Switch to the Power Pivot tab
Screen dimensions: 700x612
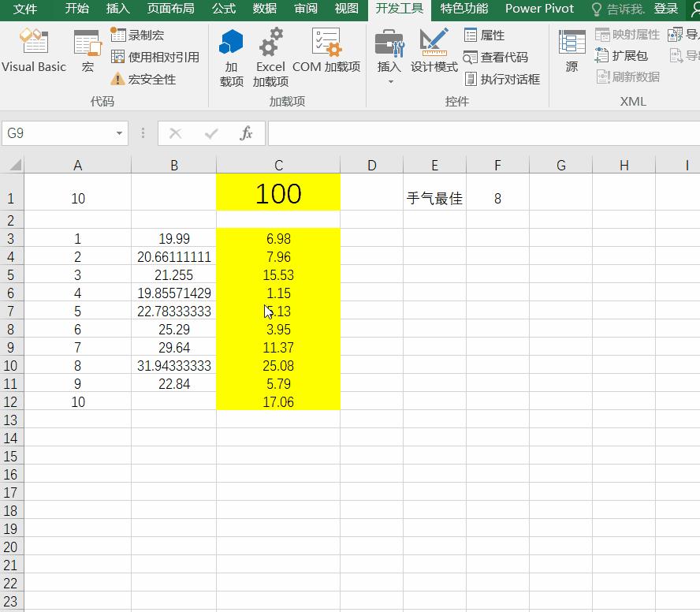pos(539,9)
